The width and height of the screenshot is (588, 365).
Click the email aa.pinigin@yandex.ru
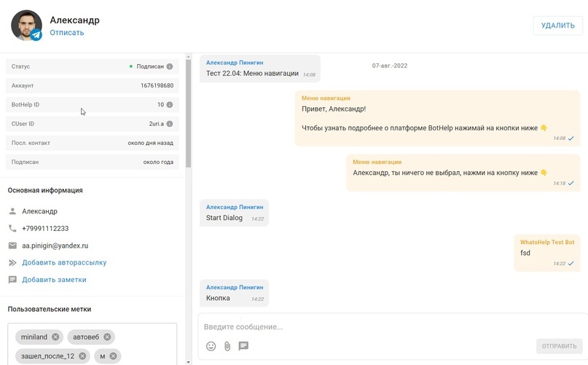tap(55, 246)
